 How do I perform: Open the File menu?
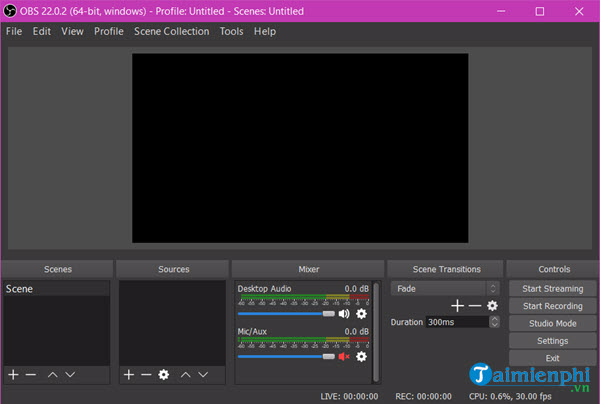[14, 31]
